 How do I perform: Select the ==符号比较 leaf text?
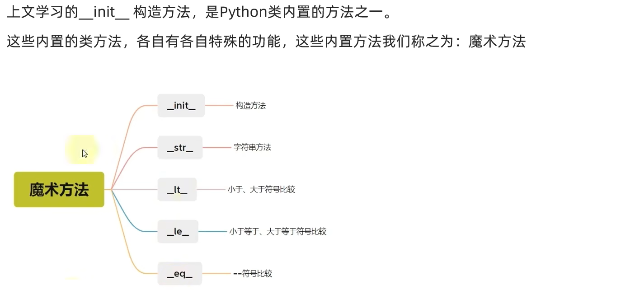pos(253,274)
